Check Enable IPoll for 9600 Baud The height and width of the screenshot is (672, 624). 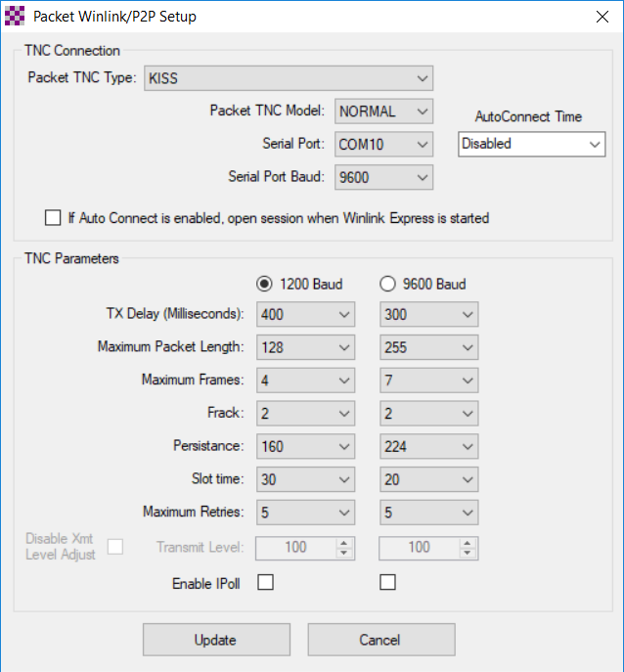[387, 583]
